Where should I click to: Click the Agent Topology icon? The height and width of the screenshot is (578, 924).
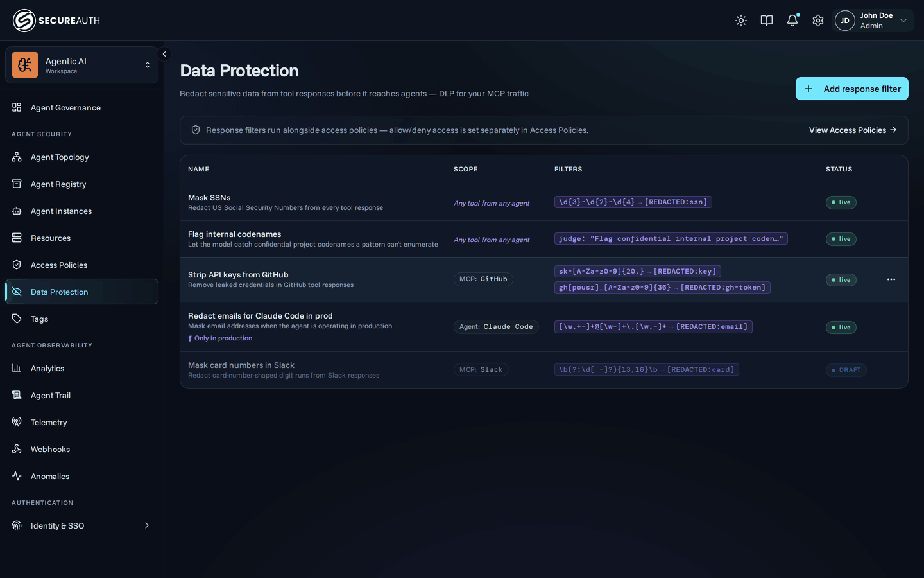coord(17,157)
